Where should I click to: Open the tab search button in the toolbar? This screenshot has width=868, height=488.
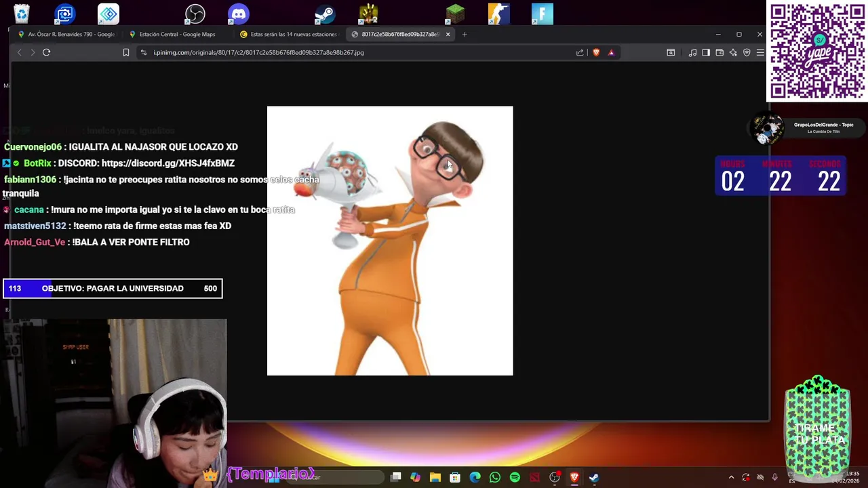[x=671, y=52]
